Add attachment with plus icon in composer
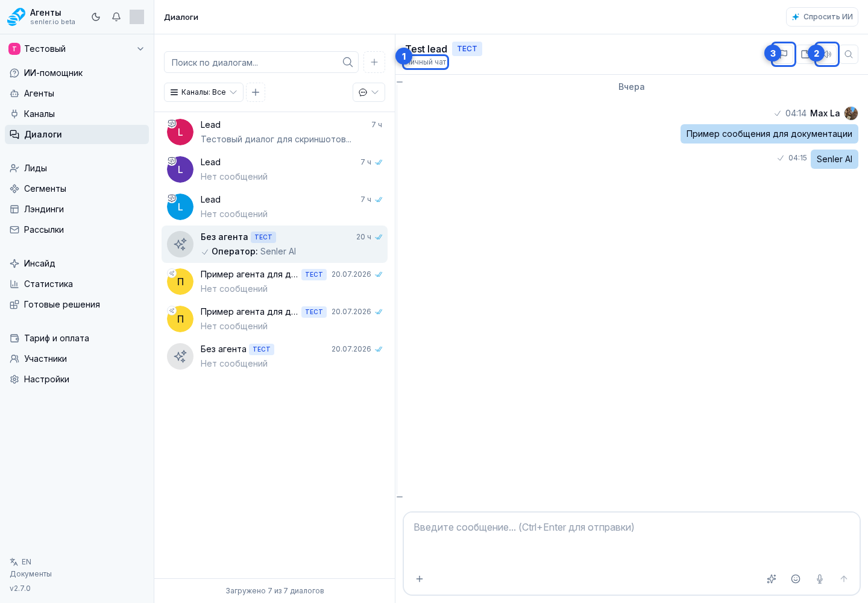868x603 pixels. click(420, 579)
